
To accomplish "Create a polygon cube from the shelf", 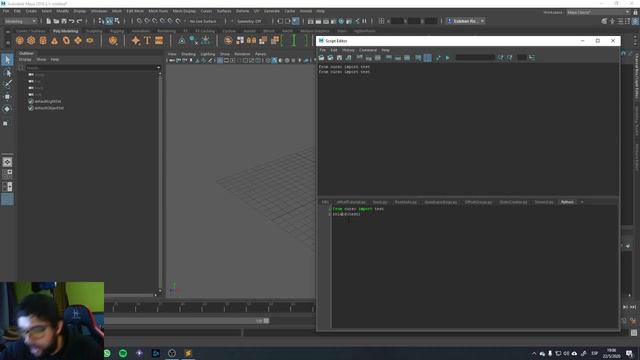I will click(31, 40).
